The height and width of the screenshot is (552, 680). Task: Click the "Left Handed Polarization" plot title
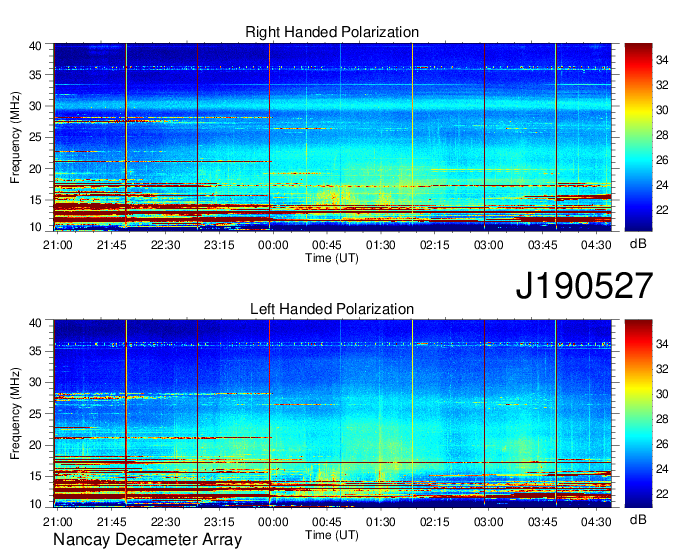click(332, 309)
